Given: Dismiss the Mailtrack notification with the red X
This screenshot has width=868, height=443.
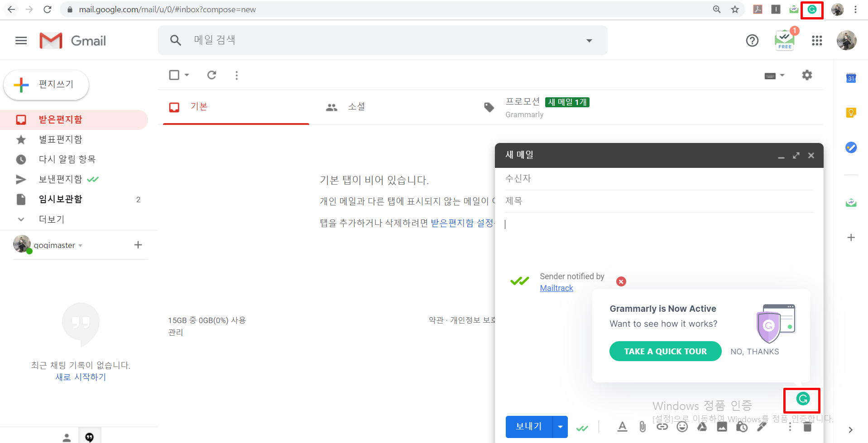Looking at the screenshot, I should [x=621, y=281].
